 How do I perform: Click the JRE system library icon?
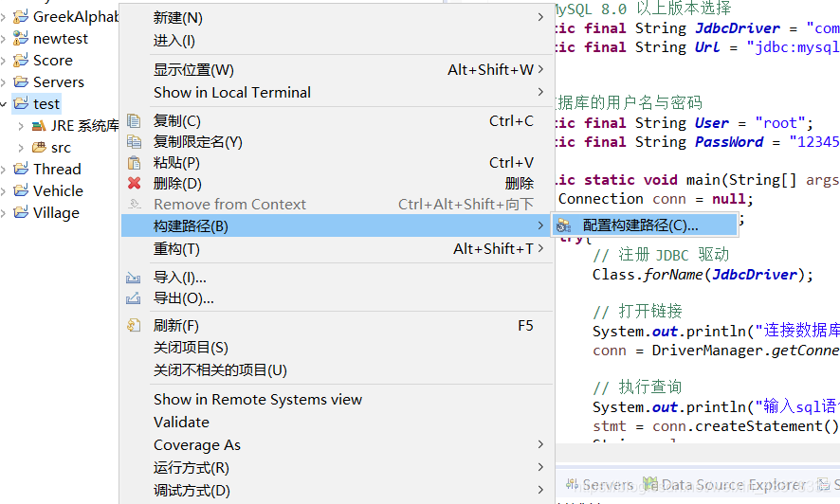[x=39, y=126]
